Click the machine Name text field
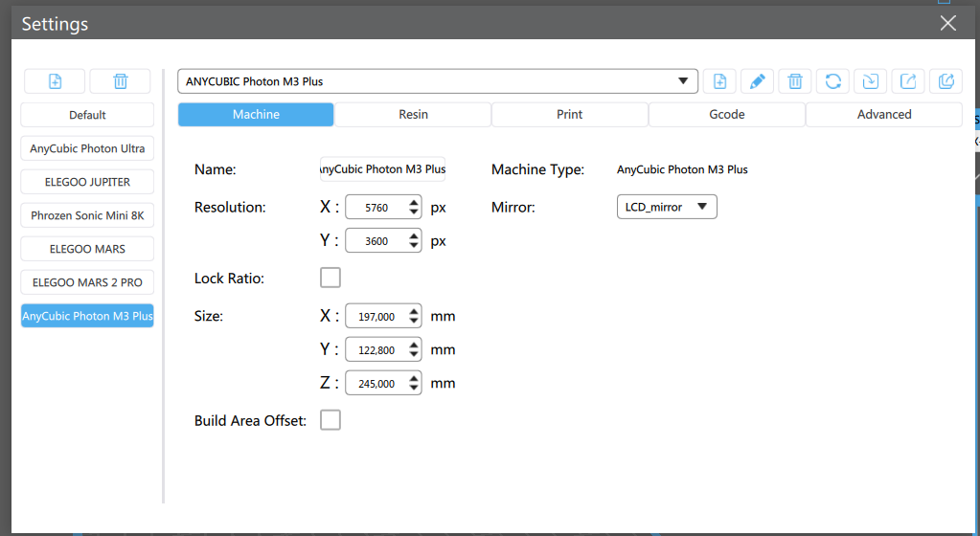Image resolution: width=980 pixels, height=536 pixels. [x=382, y=169]
